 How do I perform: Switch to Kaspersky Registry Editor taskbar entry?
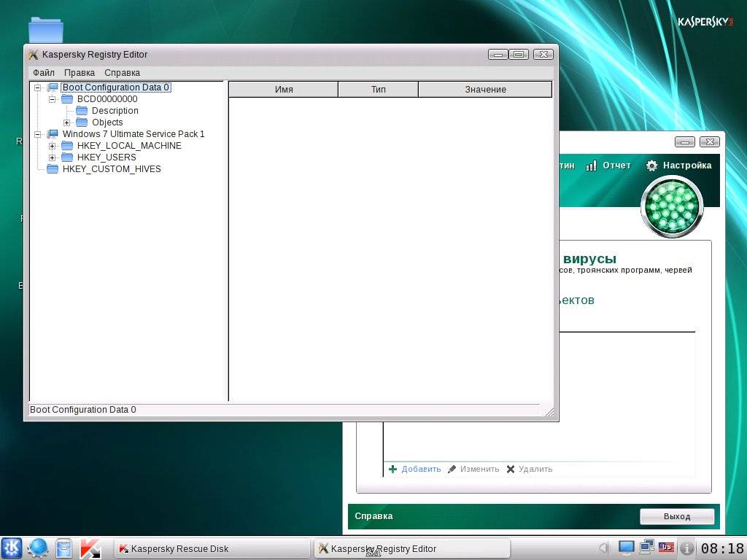412,548
